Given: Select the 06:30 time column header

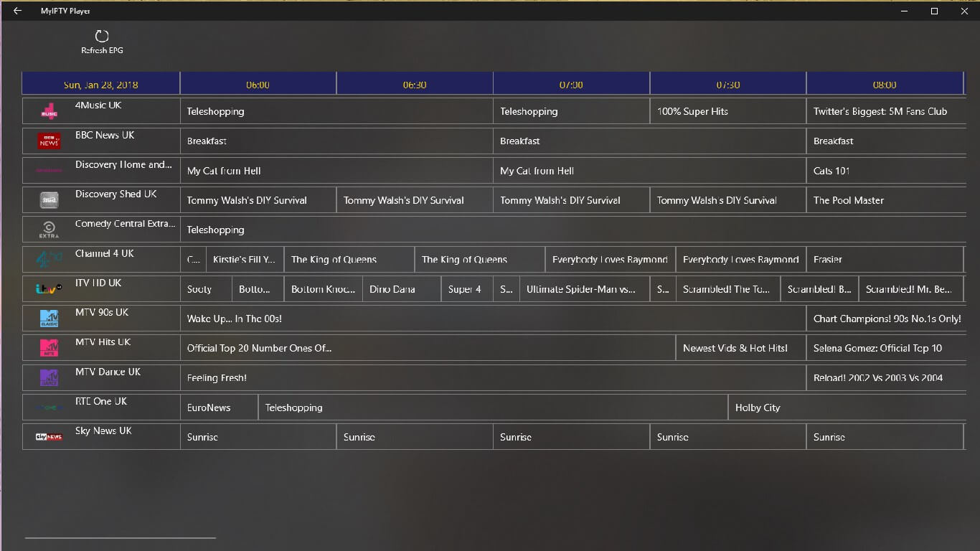Looking at the screenshot, I should click(x=414, y=83).
